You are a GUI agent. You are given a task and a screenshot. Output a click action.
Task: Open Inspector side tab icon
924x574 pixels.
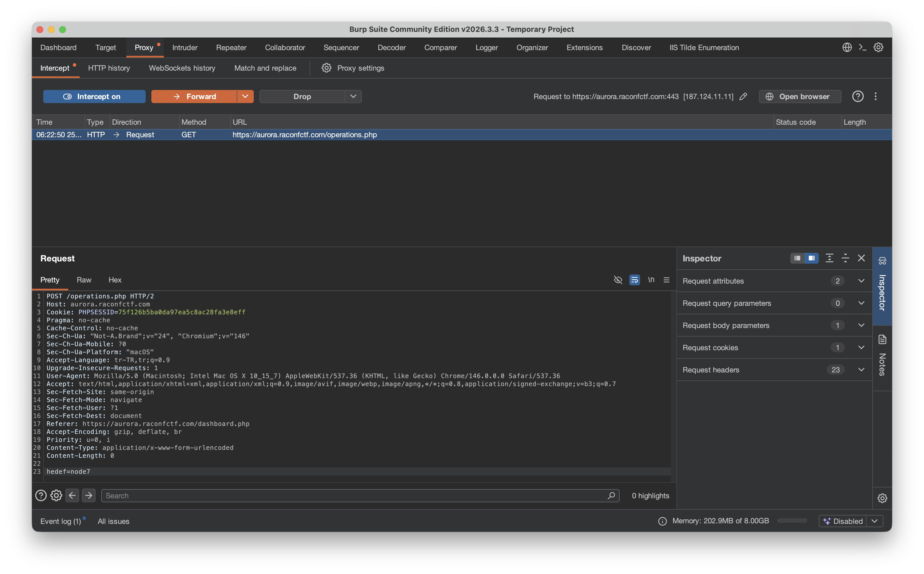(882, 261)
